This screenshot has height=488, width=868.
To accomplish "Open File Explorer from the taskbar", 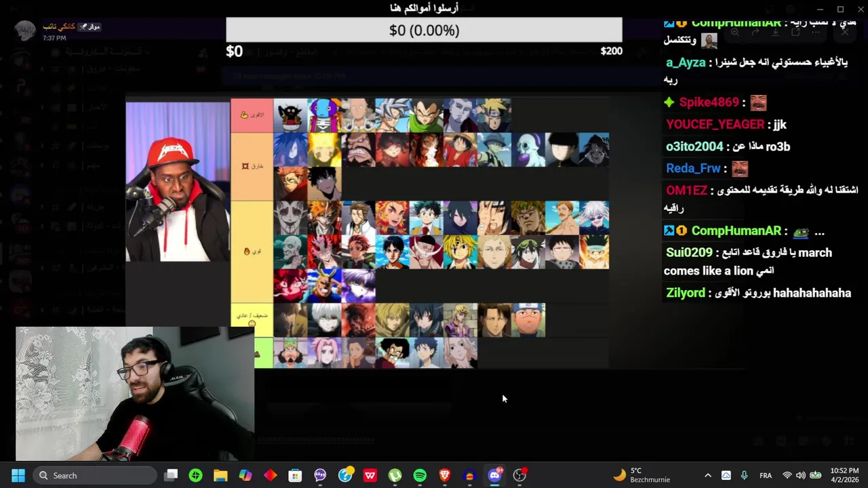I will pyautogui.click(x=220, y=475).
